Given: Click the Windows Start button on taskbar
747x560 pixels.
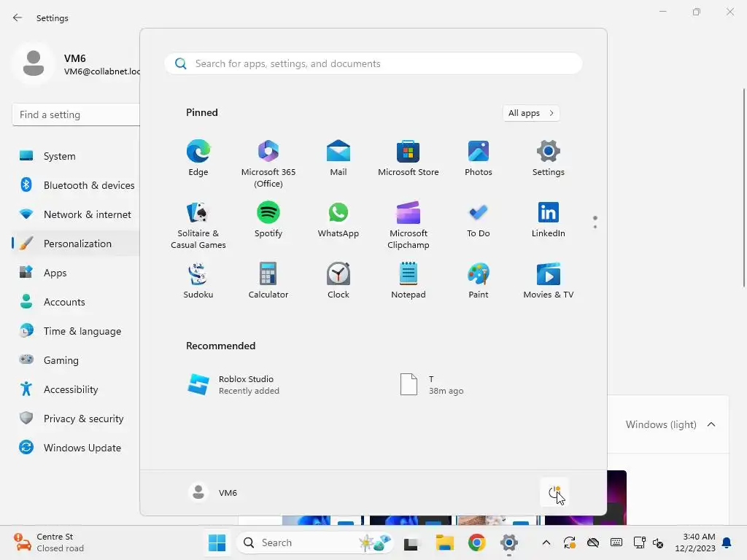Looking at the screenshot, I should (217, 542).
